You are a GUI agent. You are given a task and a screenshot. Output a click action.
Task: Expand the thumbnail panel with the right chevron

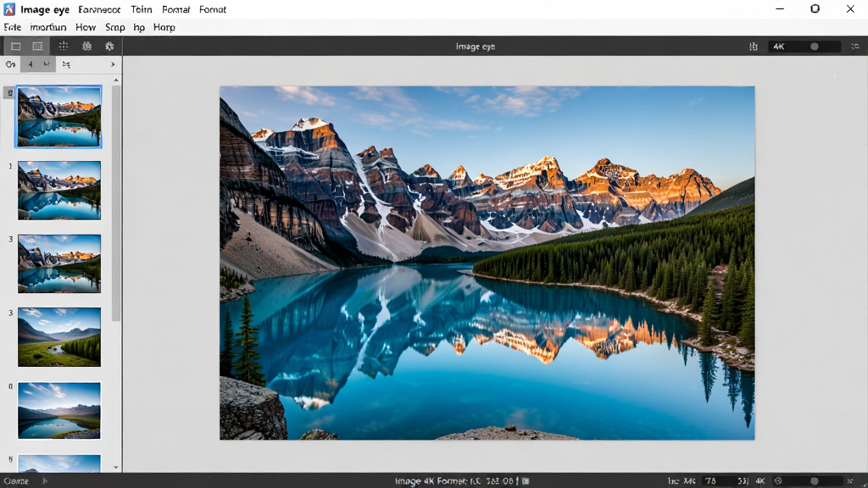(113, 64)
